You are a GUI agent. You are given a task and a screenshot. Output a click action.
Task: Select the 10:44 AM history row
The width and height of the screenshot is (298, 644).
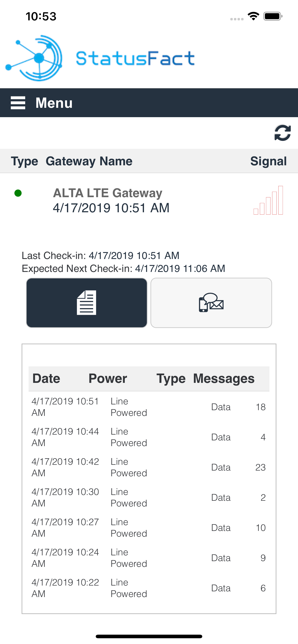pyautogui.click(x=149, y=437)
